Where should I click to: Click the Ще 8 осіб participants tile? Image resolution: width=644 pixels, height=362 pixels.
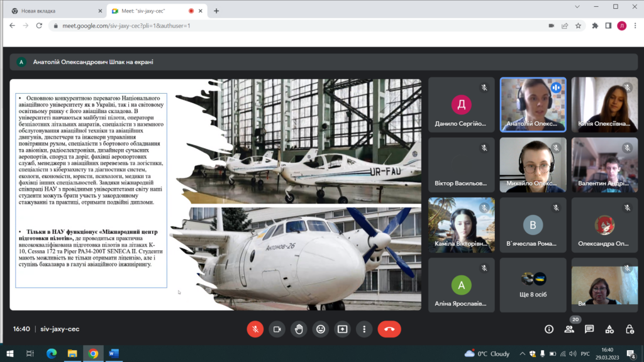pos(533,284)
